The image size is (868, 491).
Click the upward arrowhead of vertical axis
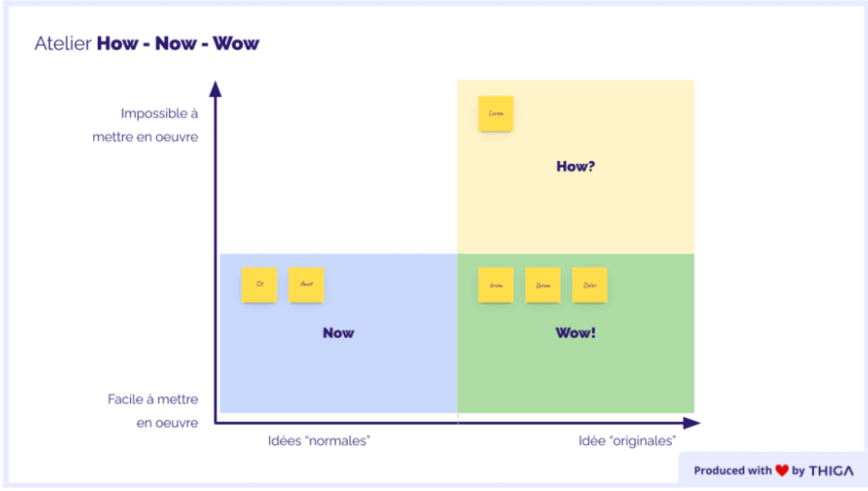[215, 89]
